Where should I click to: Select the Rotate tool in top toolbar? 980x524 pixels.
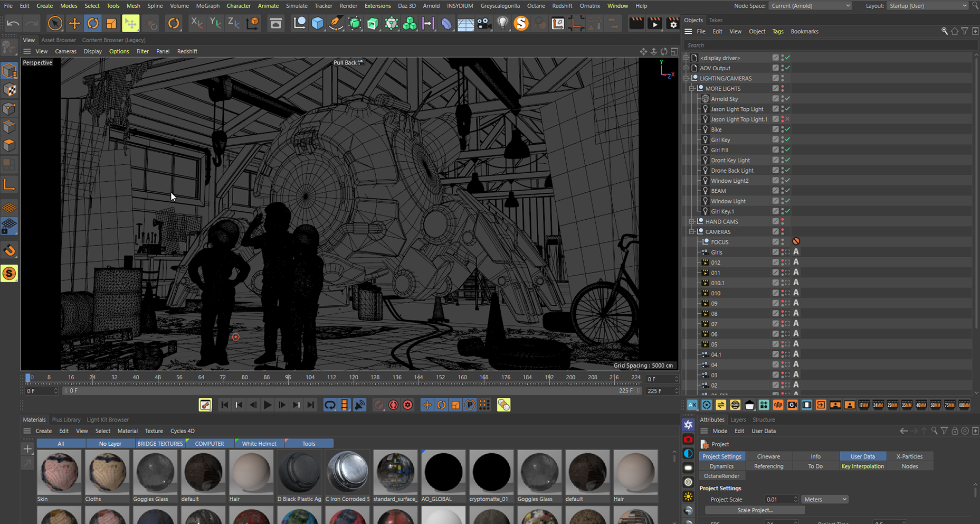pyautogui.click(x=93, y=23)
